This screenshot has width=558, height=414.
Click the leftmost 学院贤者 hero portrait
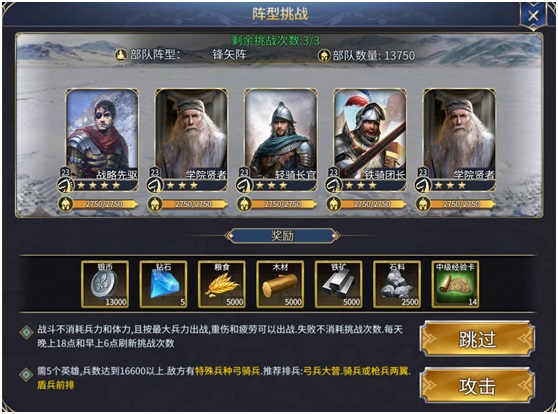coord(191,140)
